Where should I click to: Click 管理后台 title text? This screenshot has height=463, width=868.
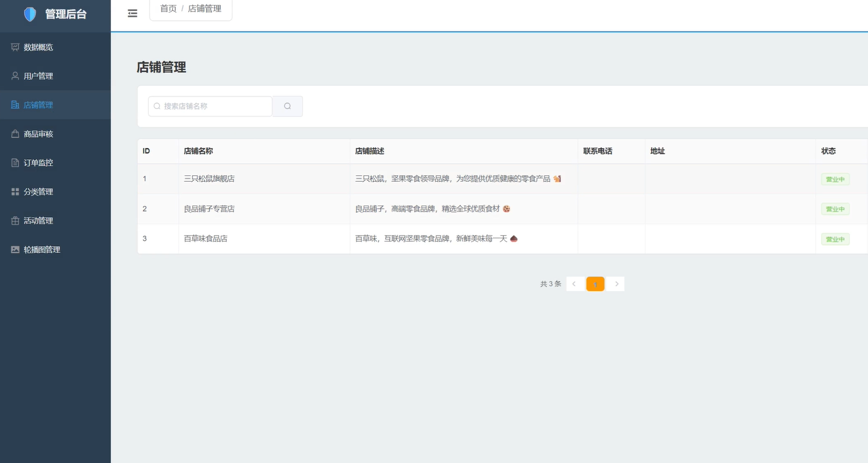66,14
